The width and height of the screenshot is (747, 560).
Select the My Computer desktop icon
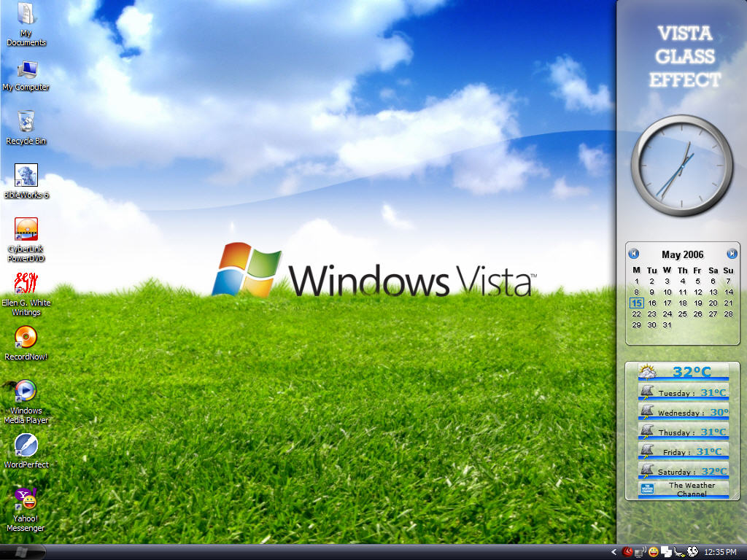click(x=26, y=76)
